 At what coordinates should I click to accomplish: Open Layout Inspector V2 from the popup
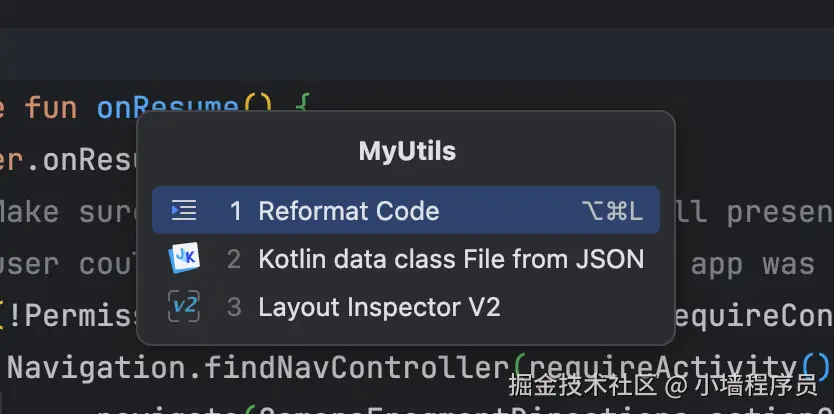coord(379,307)
